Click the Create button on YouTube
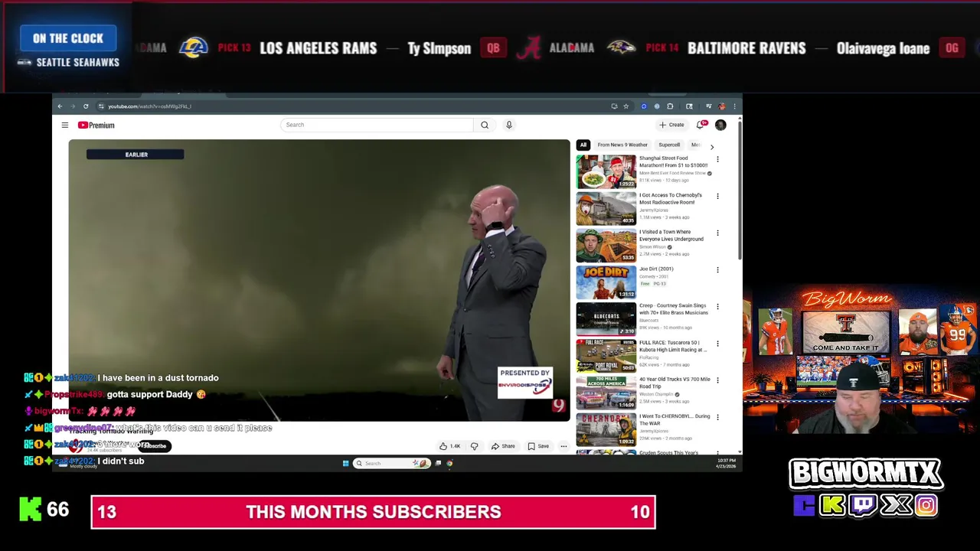980x551 pixels. [x=671, y=125]
